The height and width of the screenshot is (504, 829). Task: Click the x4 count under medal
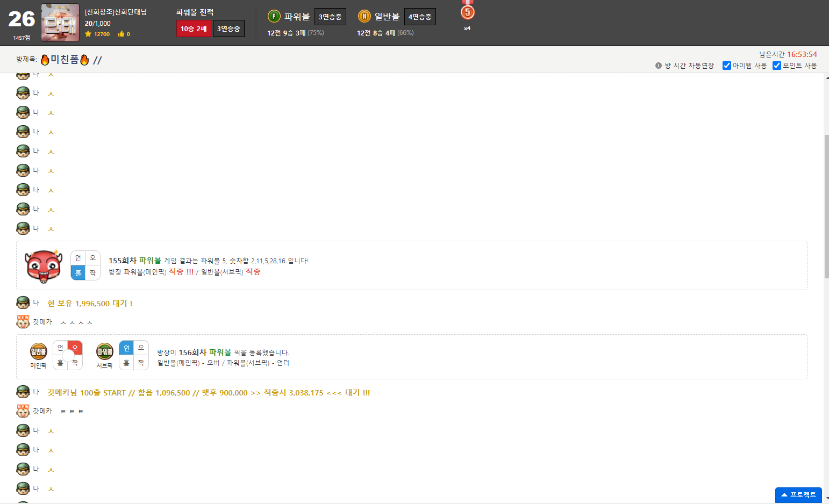pyautogui.click(x=467, y=28)
